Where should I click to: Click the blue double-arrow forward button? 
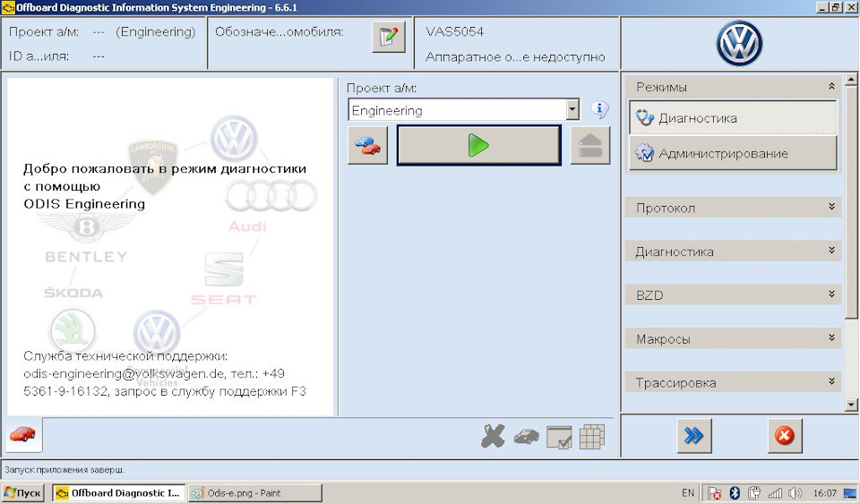(694, 436)
